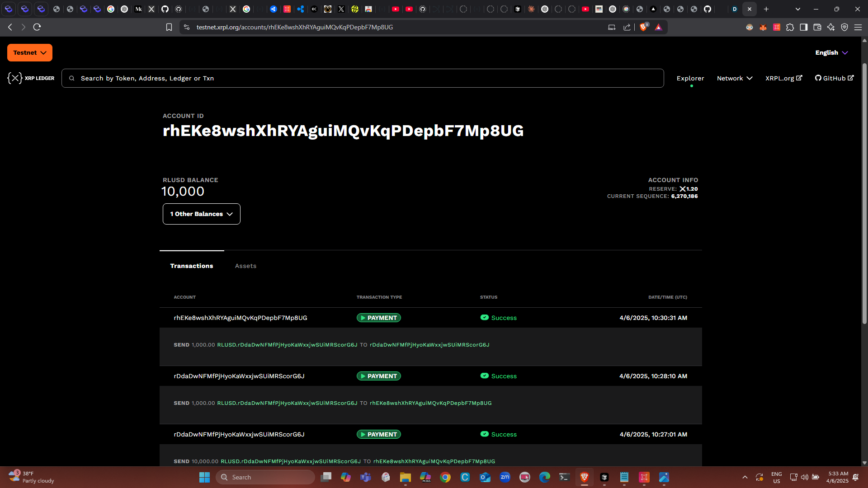Switch to the Assets tab
868x488 pixels.
[x=245, y=266]
